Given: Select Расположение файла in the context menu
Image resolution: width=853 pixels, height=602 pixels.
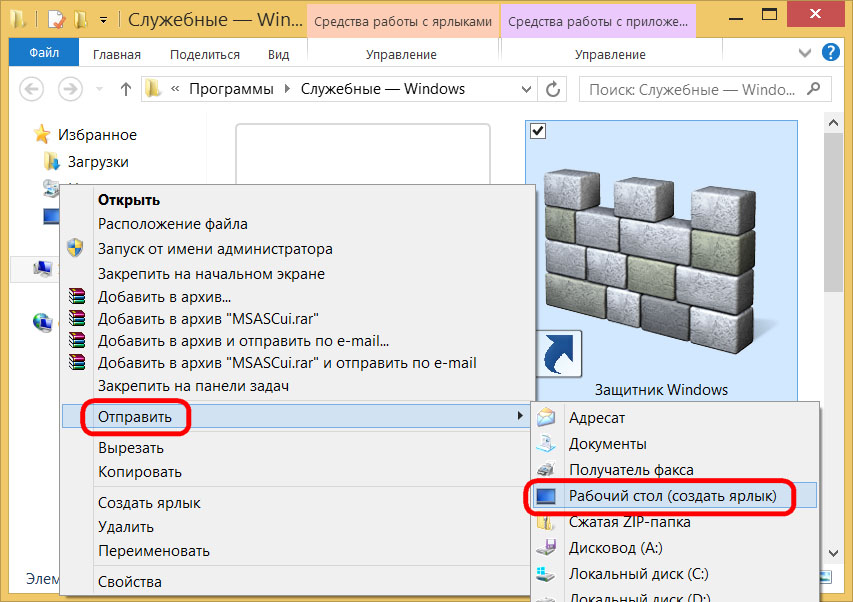Looking at the screenshot, I should (x=296, y=224).
